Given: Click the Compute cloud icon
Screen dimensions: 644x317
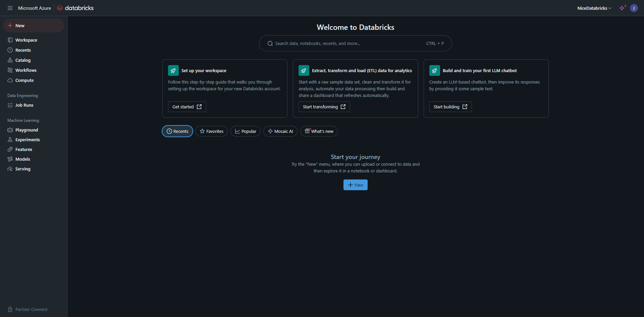Looking at the screenshot, I should (10, 80).
